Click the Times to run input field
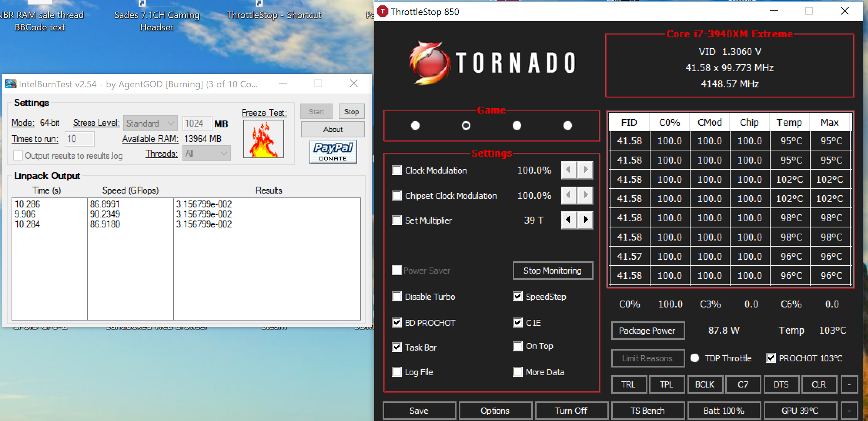This screenshot has width=868, height=421. 80,139
